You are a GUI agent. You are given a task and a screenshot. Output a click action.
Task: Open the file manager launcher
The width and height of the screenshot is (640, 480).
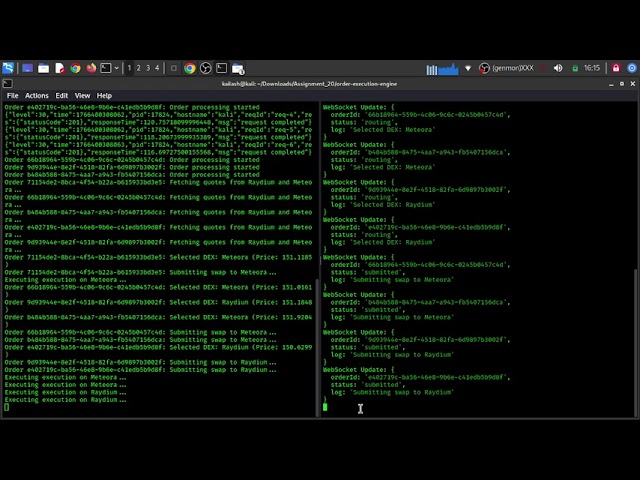pyautogui.click(x=43, y=68)
